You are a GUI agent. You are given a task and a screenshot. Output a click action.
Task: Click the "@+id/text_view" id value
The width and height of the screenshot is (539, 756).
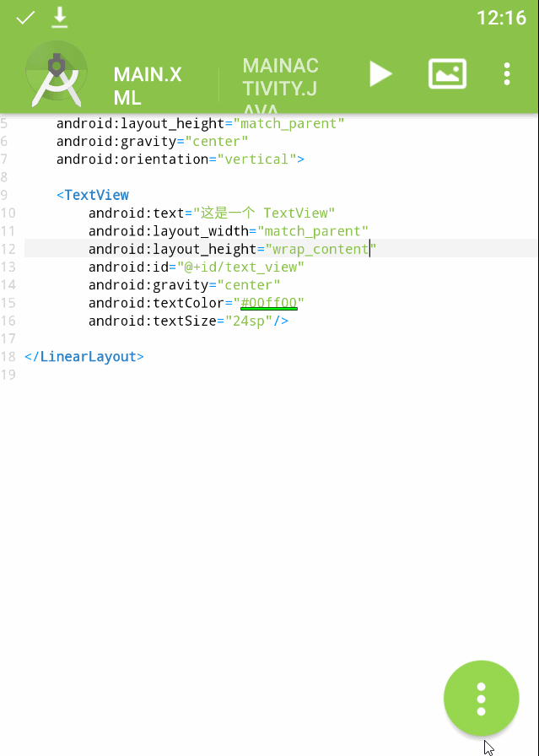(240, 267)
